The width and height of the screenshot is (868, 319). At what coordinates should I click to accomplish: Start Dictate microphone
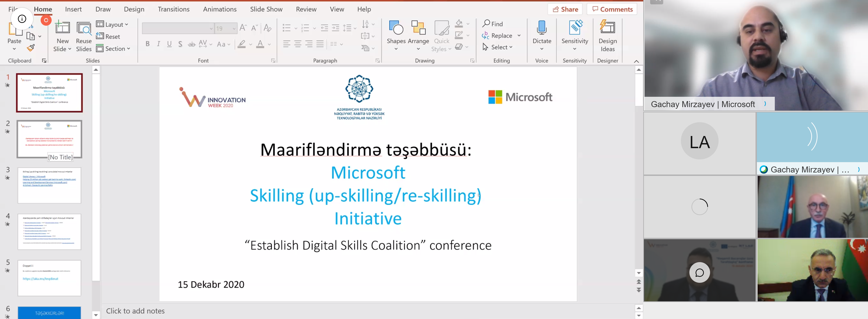tap(542, 35)
